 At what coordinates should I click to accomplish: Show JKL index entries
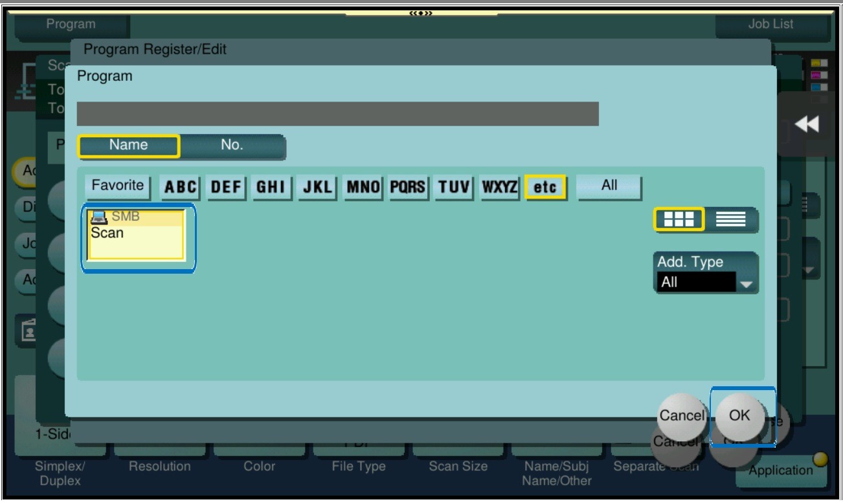pos(317,187)
